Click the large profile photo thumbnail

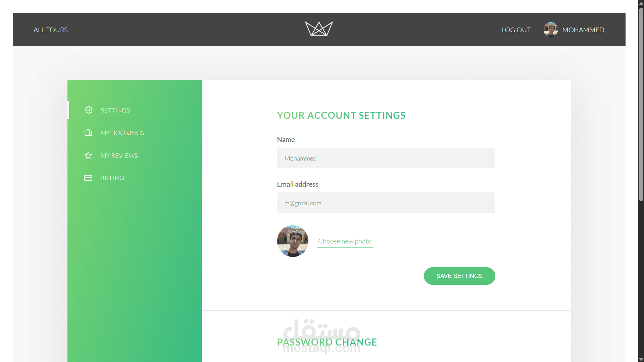click(293, 241)
